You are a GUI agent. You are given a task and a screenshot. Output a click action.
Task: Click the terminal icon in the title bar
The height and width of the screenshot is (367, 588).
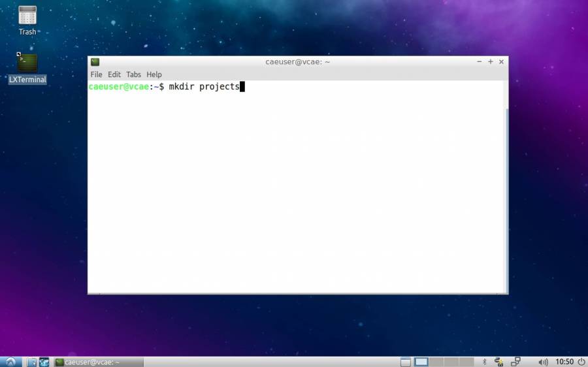95,62
